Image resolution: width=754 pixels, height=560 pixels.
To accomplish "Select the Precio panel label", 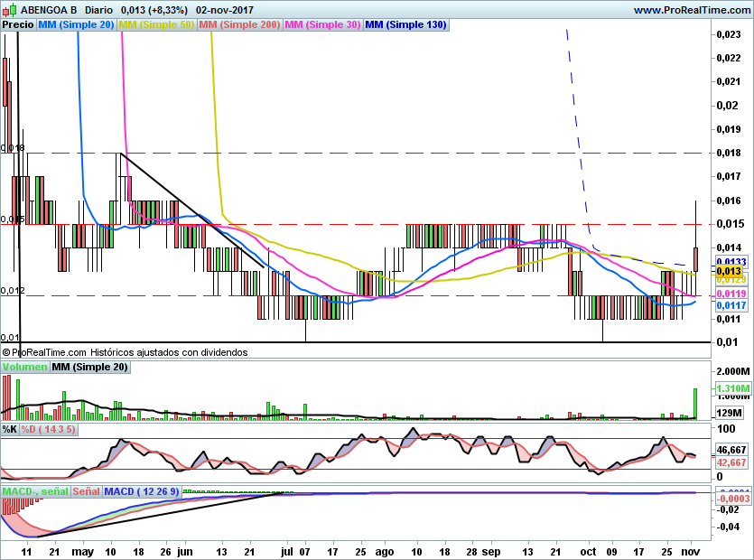I will [18, 25].
